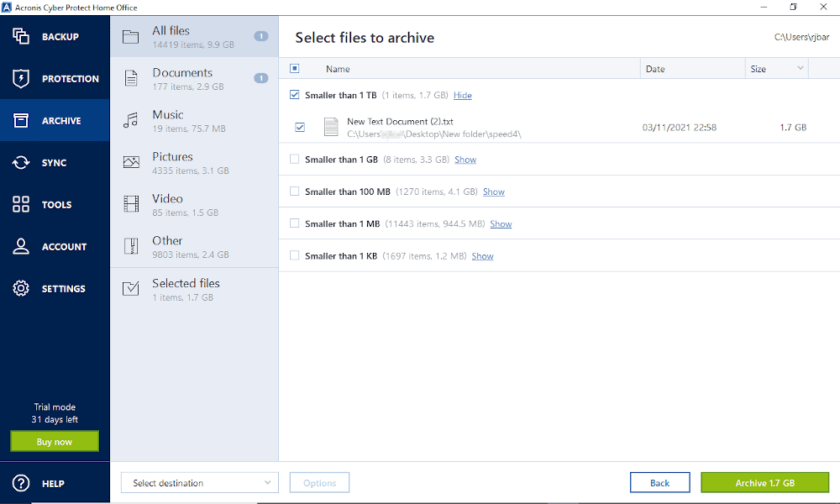Hide the Smaller than 1 TB items
Viewport: 840px width, 504px height.
[x=463, y=95]
